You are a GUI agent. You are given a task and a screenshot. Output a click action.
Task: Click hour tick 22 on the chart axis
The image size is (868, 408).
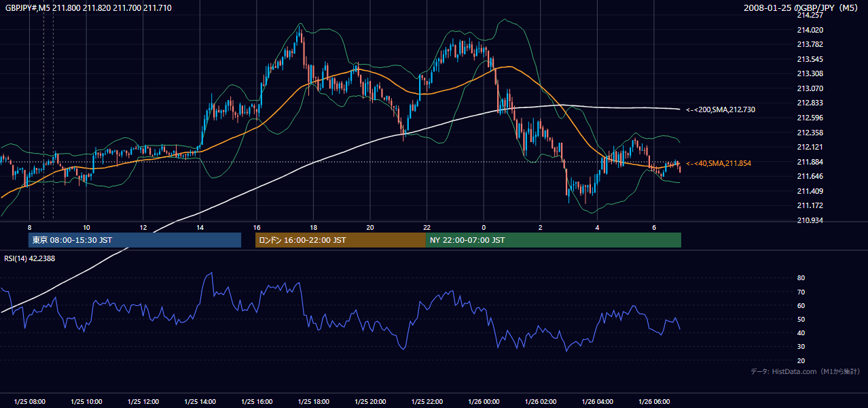(427, 227)
